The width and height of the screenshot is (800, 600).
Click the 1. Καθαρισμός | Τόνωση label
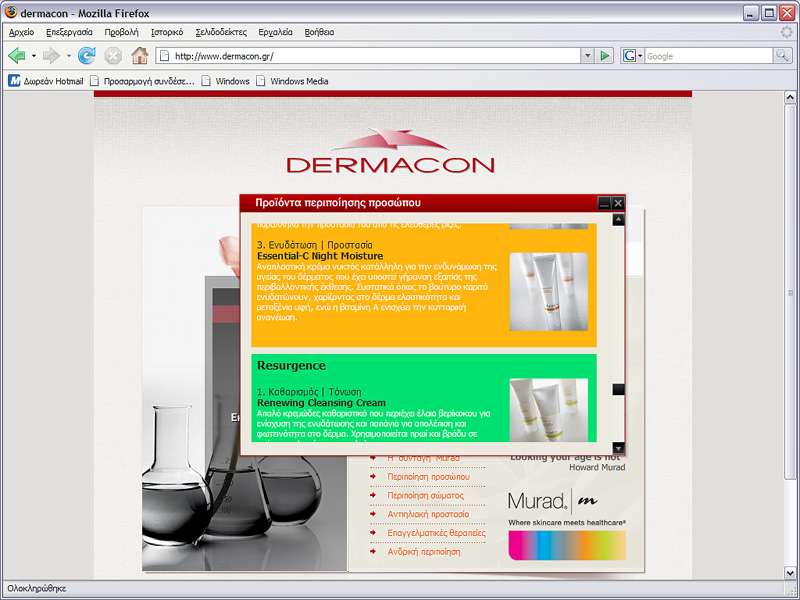pyautogui.click(x=309, y=392)
